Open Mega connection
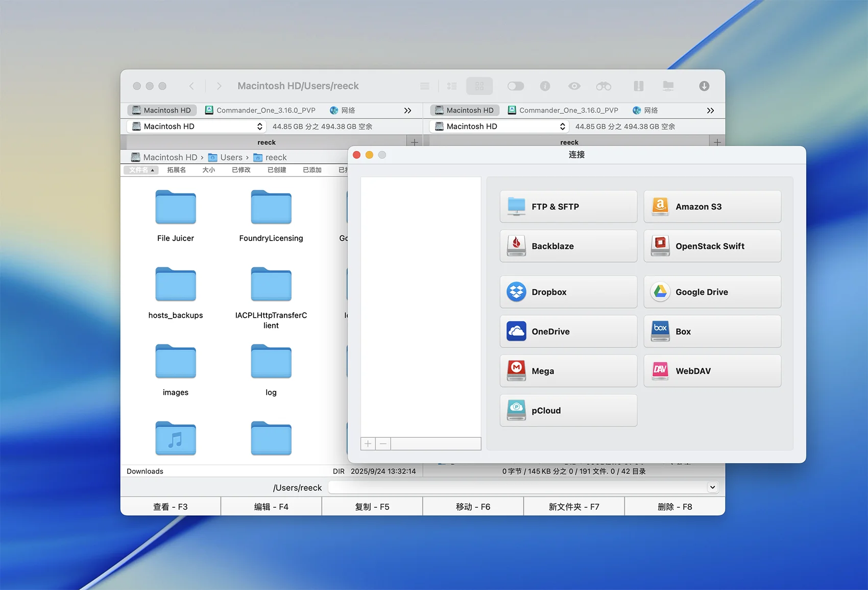The image size is (868, 590). (568, 371)
